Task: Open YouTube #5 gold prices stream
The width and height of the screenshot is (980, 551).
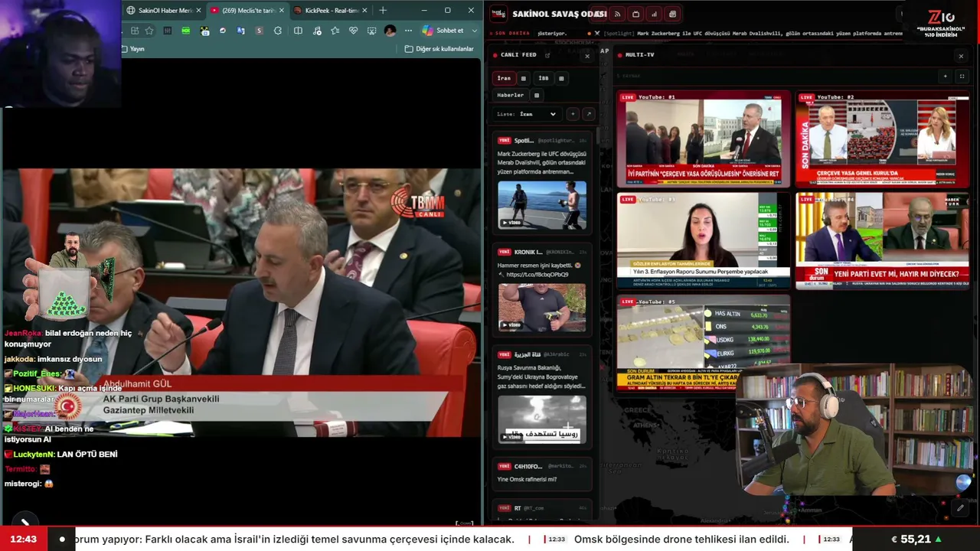Action: pyautogui.click(x=704, y=342)
